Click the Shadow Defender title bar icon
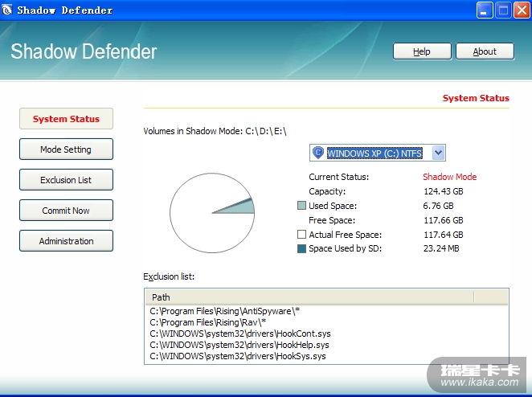Screen dimensions: 532x397 tap(6, 10)
